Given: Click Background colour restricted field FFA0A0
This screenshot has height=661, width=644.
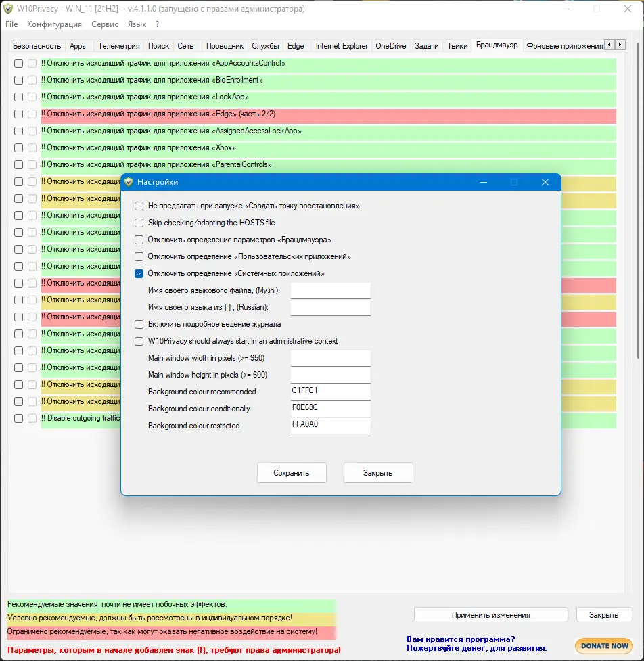Looking at the screenshot, I should pyautogui.click(x=330, y=426).
